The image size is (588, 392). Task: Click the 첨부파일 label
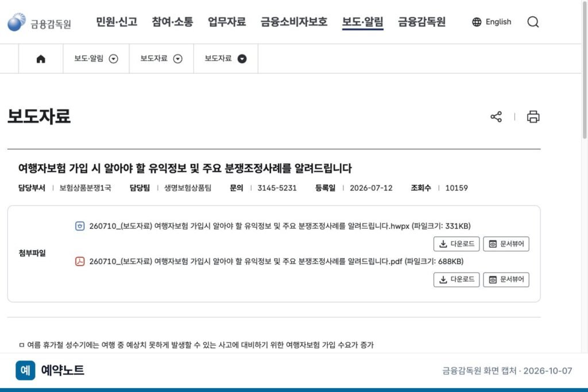tap(32, 253)
